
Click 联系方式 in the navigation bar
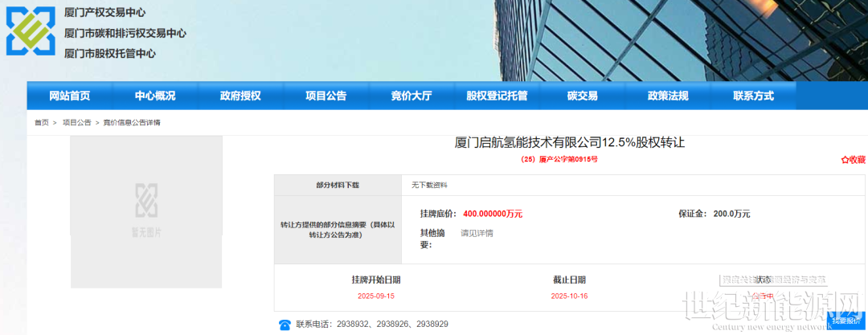(753, 96)
